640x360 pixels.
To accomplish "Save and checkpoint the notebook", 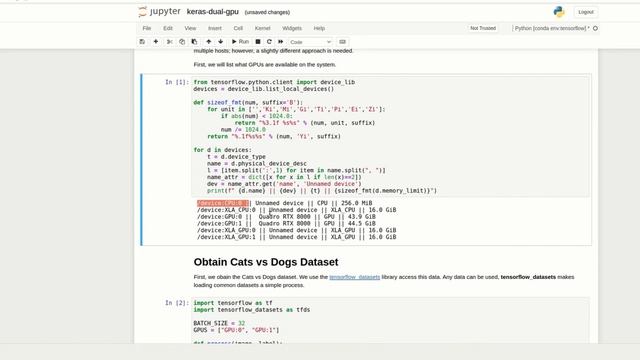I will [142, 42].
